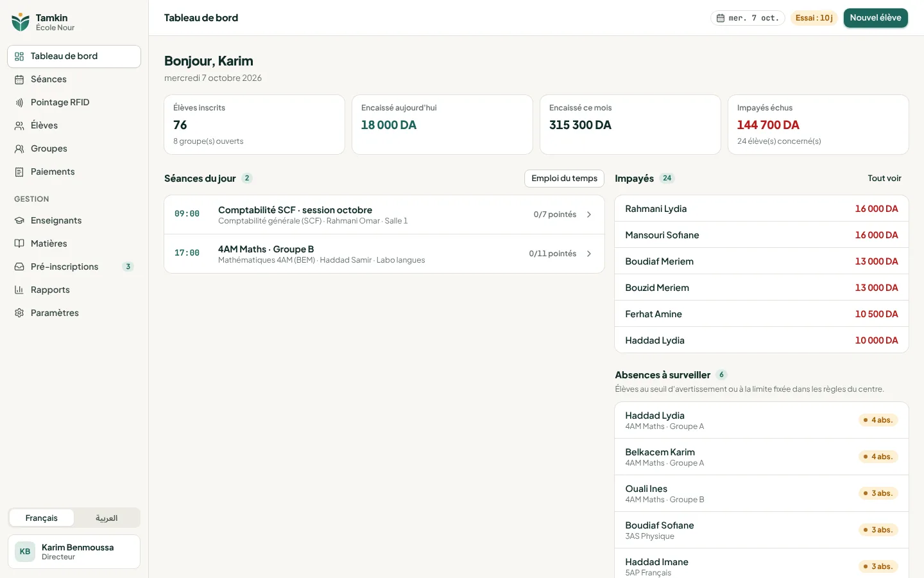Open the Élèves inscrits stat card
This screenshot has width=924, height=578.
tap(255, 125)
